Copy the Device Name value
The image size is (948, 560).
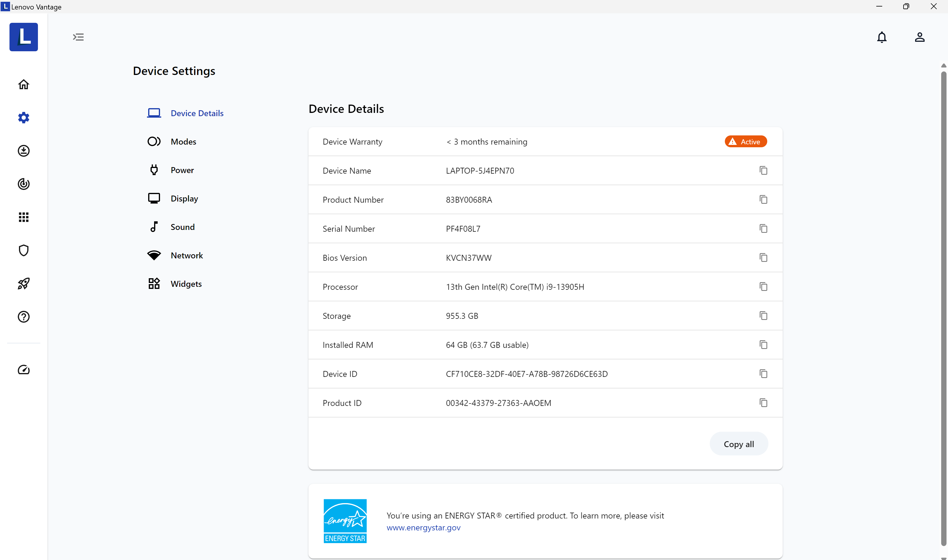(763, 171)
